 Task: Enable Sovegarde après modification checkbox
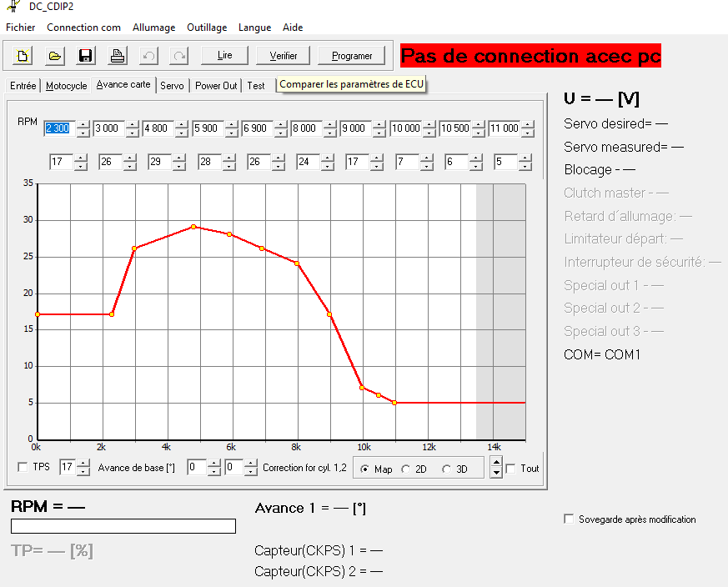(x=569, y=519)
